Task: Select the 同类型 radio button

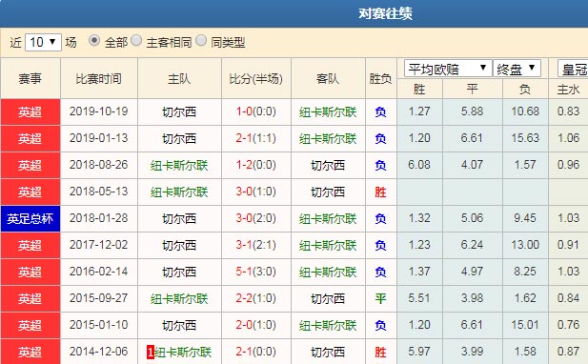Action: (x=201, y=40)
